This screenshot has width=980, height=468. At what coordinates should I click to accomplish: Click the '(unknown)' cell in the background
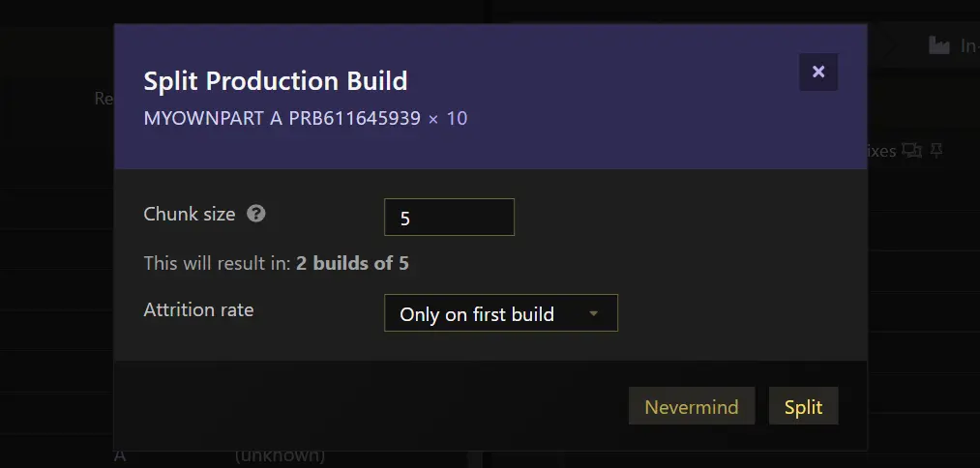pos(280,455)
